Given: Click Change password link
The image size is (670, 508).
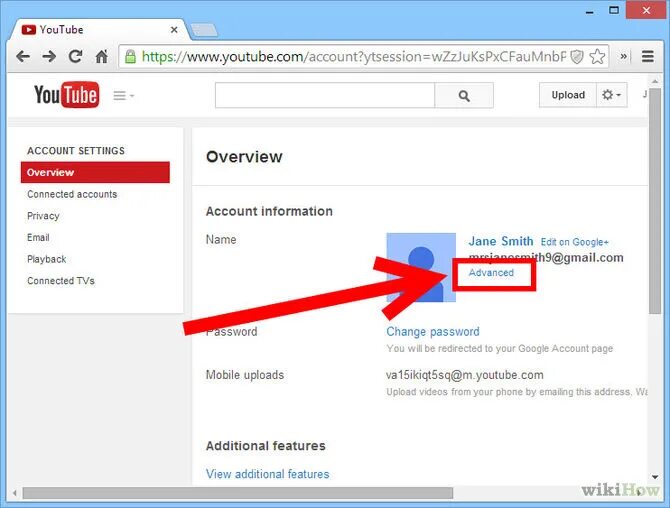Looking at the screenshot, I should (x=433, y=332).
